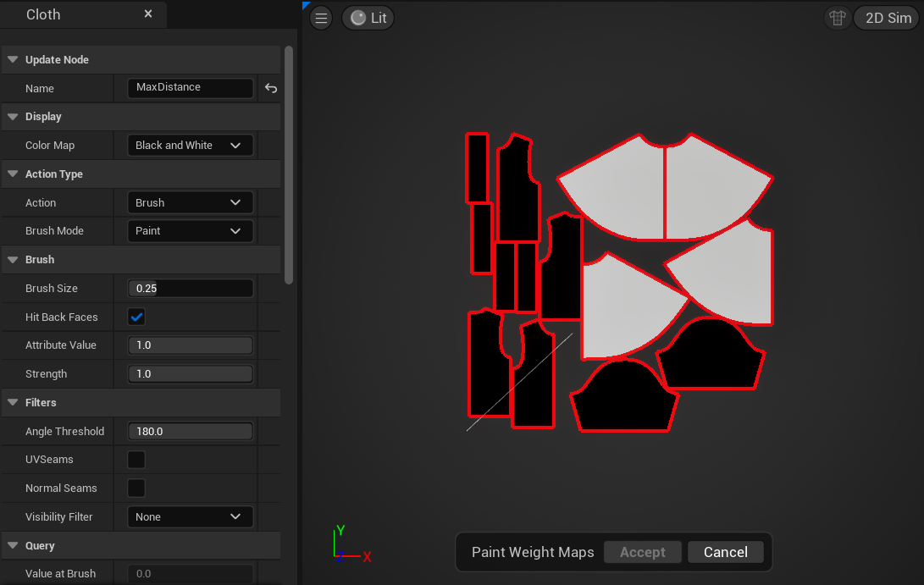
Task: Click the MaxDistance name input field
Action: click(x=190, y=87)
